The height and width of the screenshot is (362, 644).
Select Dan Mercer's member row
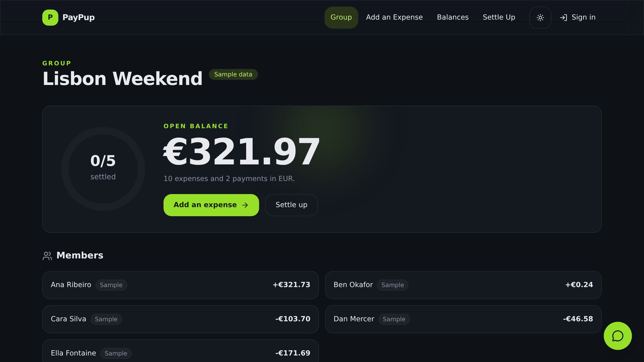(463, 319)
